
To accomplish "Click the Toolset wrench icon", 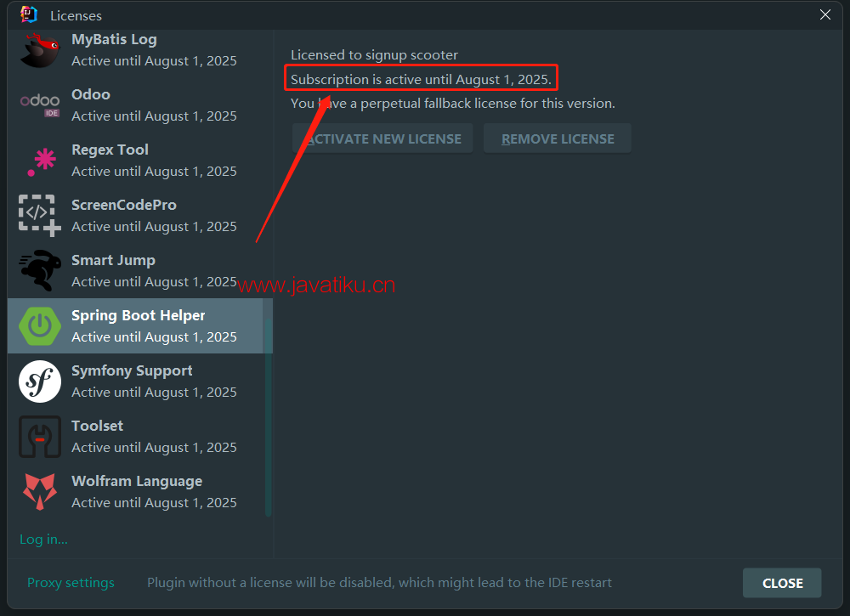I will click(x=40, y=437).
